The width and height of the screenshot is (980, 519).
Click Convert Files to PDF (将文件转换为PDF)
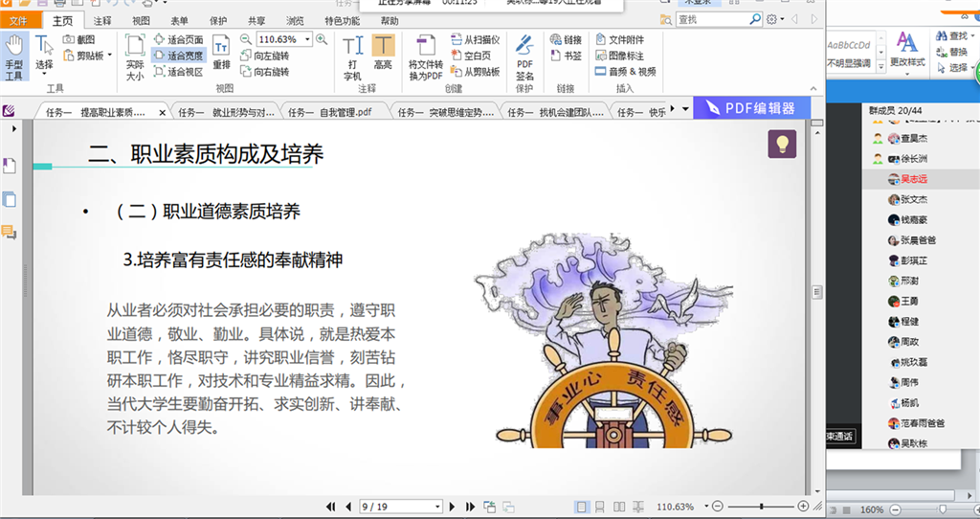426,57
